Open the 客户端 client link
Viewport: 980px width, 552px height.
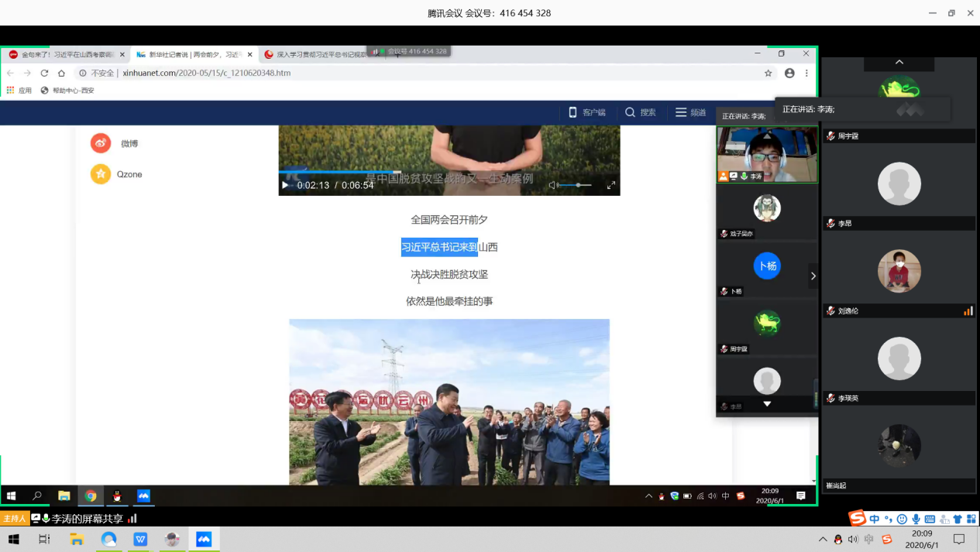click(x=586, y=112)
